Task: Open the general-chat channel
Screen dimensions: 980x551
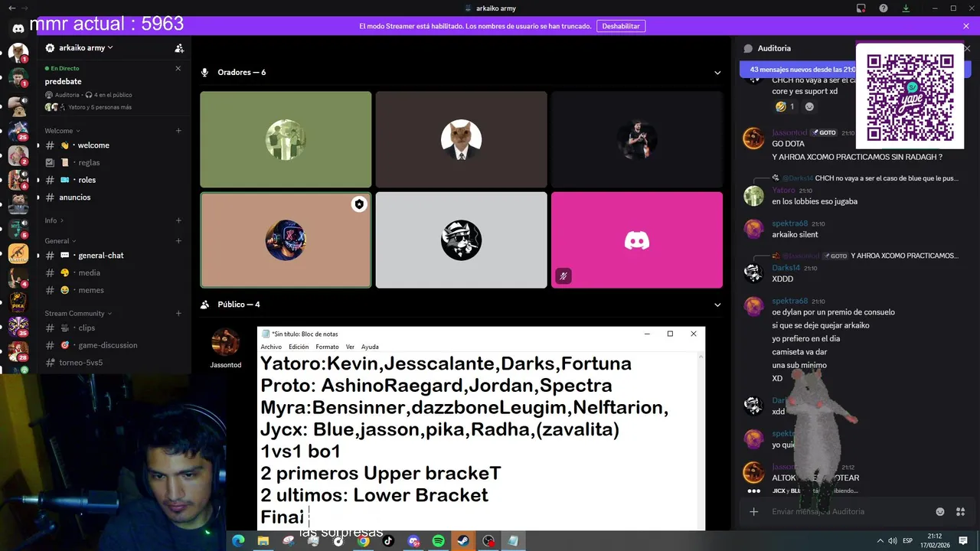Action: click(x=113, y=256)
